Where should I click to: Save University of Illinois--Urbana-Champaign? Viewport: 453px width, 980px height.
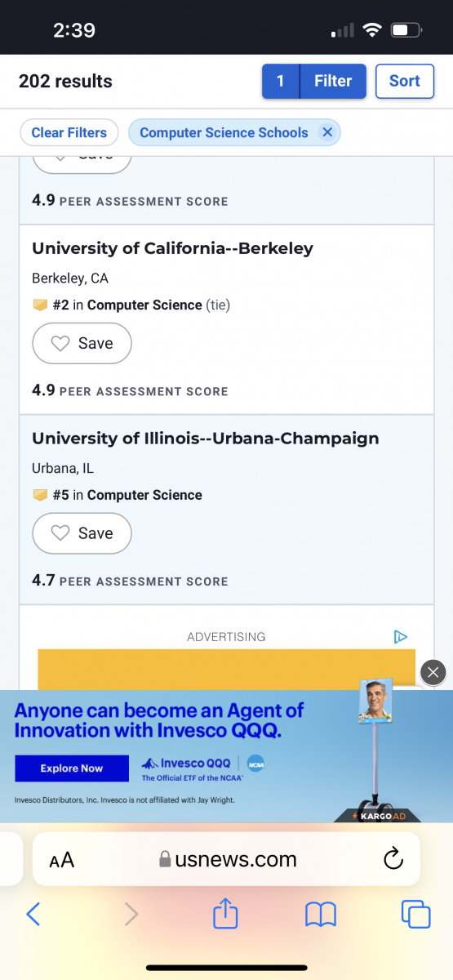pos(82,533)
